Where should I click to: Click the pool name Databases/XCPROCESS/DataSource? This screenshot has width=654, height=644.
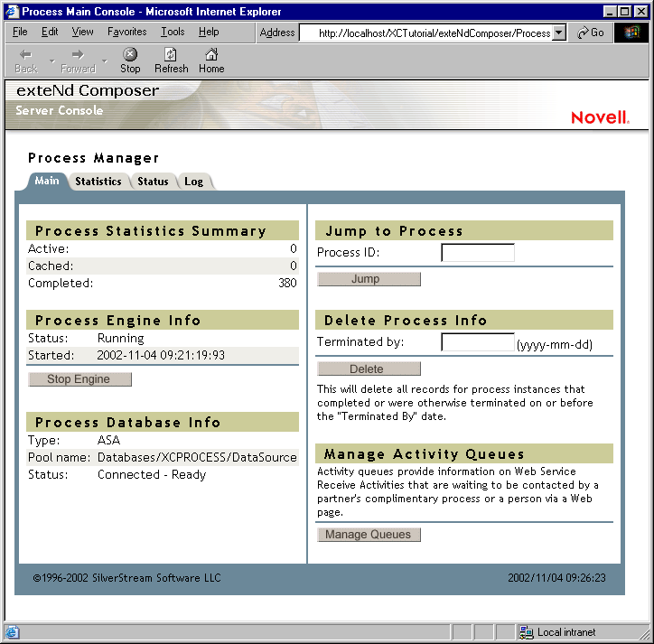(x=197, y=458)
